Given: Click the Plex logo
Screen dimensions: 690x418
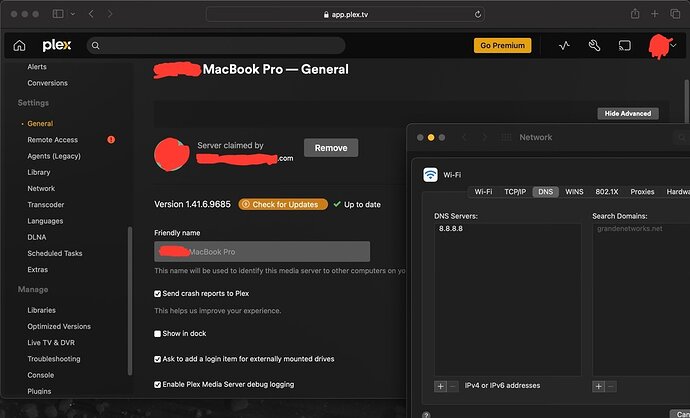Looking at the screenshot, I should coord(57,45).
